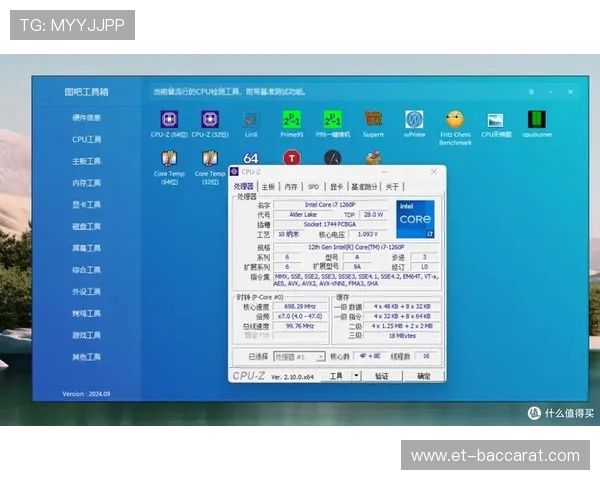Launch the Superπ benchmark icon

point(373,119)
